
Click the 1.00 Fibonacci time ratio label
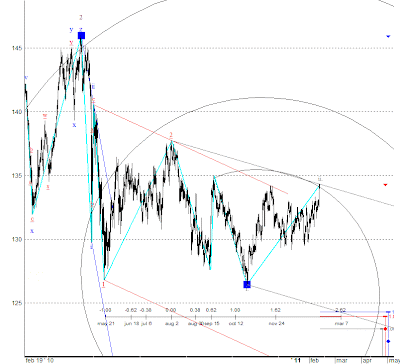(x=235, y=310)
